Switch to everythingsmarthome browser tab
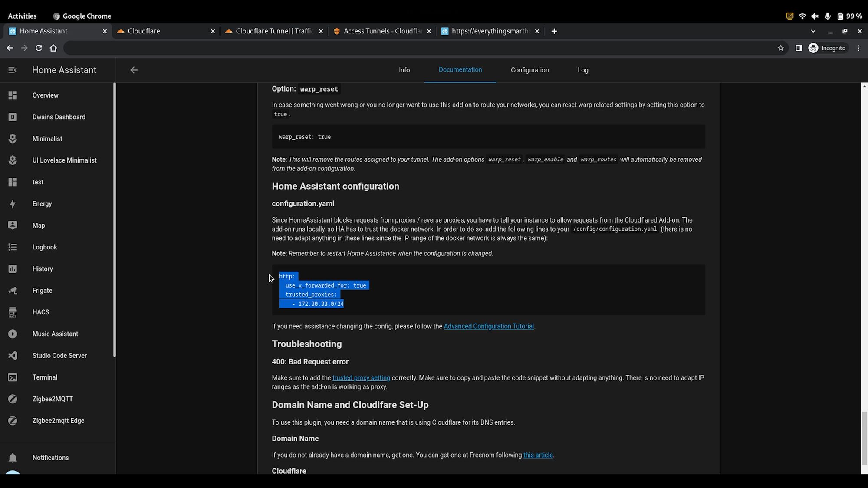The image size is (868, 488). (490, 31)
